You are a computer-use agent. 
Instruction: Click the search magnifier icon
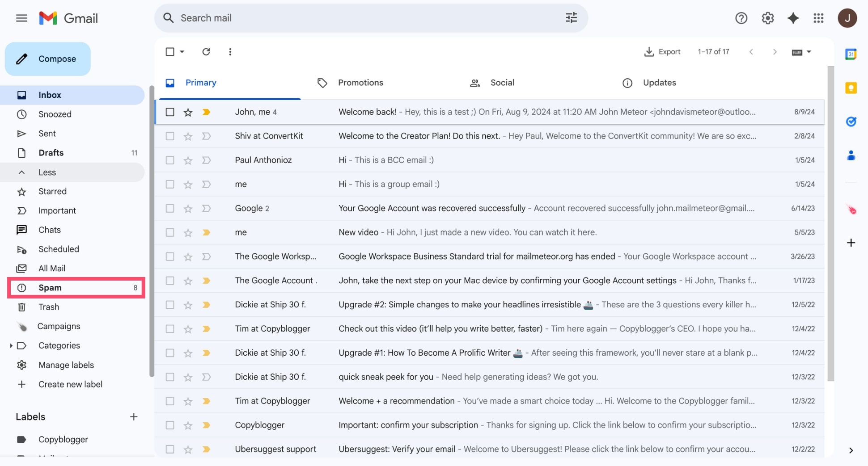tap(168, 18)
